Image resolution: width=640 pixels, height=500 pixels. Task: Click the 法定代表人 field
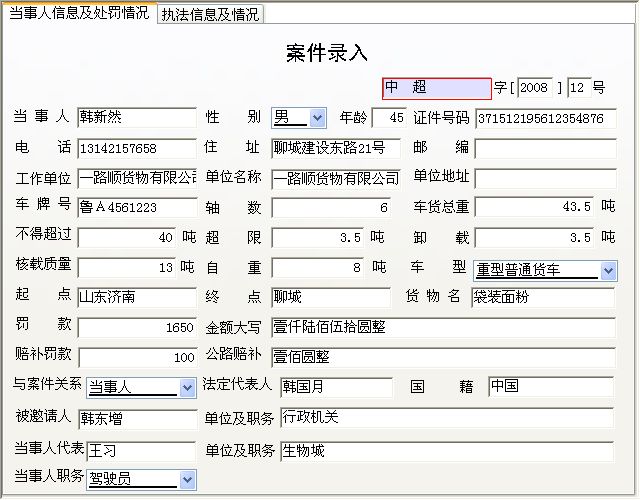pyautogui.click(x=335, y=385)
